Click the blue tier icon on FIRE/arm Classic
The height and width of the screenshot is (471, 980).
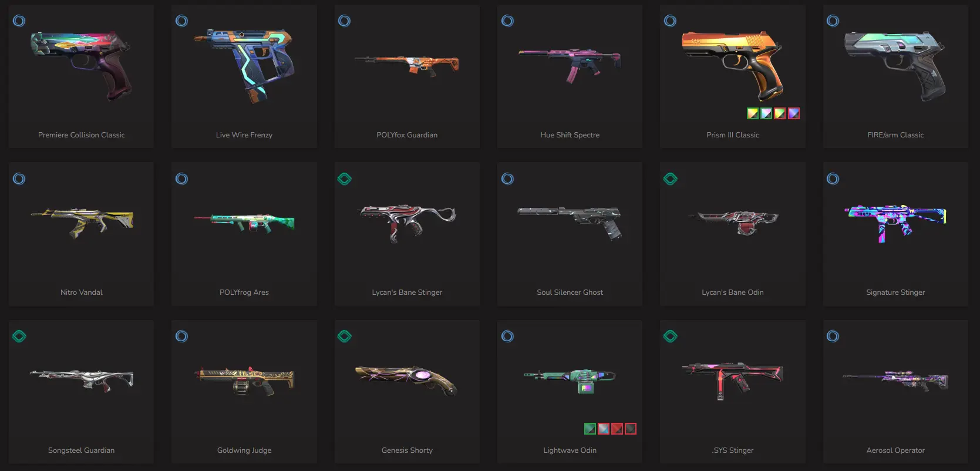[x=833, y=21]
